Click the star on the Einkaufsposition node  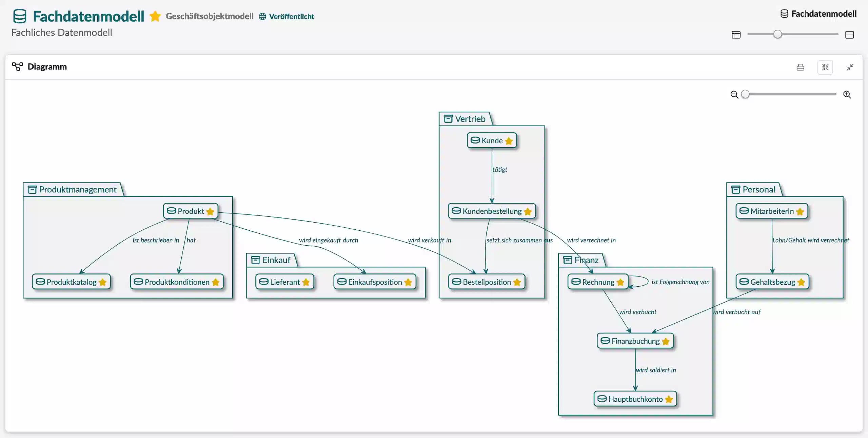(x=408, y=282)
